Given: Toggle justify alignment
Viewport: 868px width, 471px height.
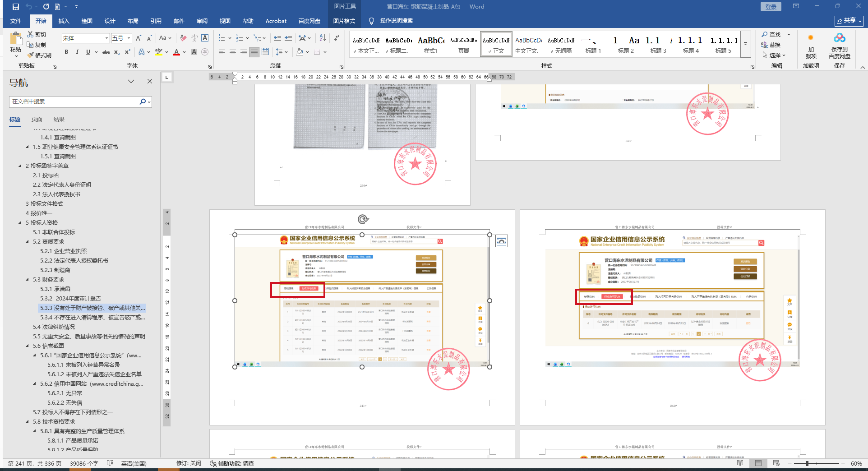Looking at the screenshot, I should point(254,52).
